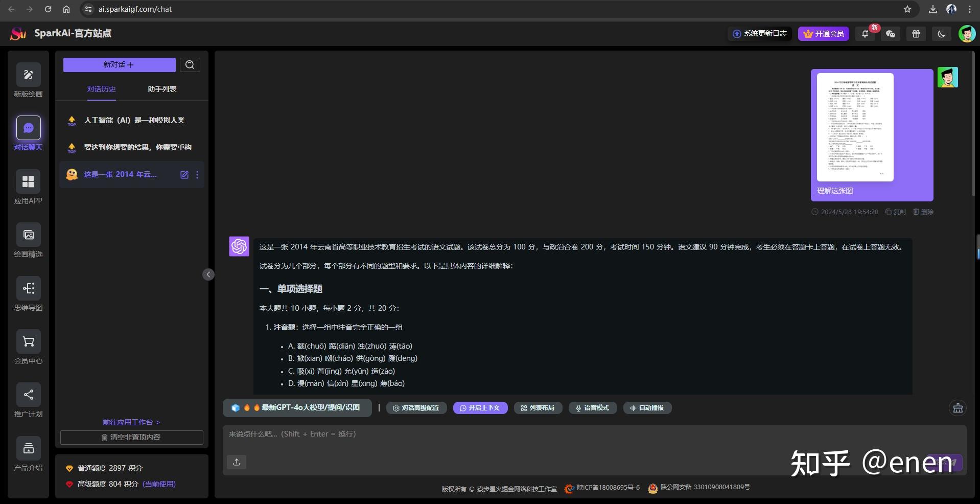The image size is (980, 504).
Task: Open 系统更新日志 in the header
Action: click(759, 34)
